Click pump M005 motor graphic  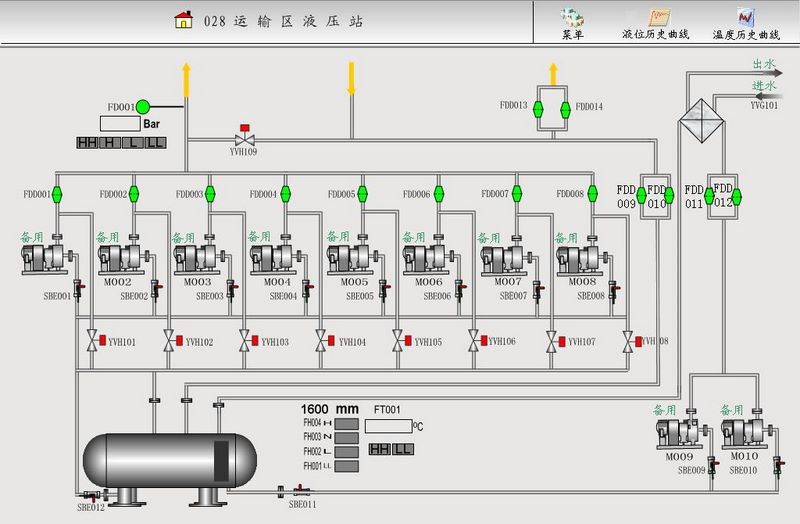pyautogui.click(x=350, y=258)
